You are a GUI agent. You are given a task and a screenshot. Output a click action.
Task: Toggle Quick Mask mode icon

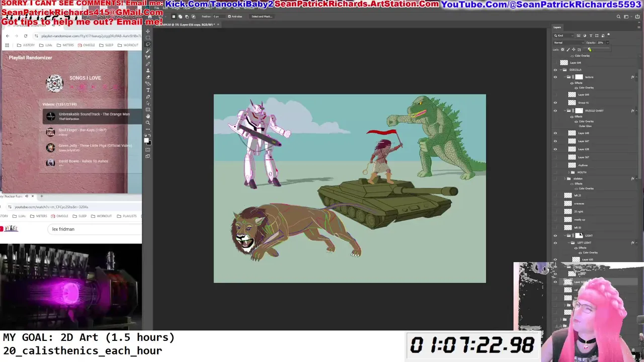click(148, 149)
